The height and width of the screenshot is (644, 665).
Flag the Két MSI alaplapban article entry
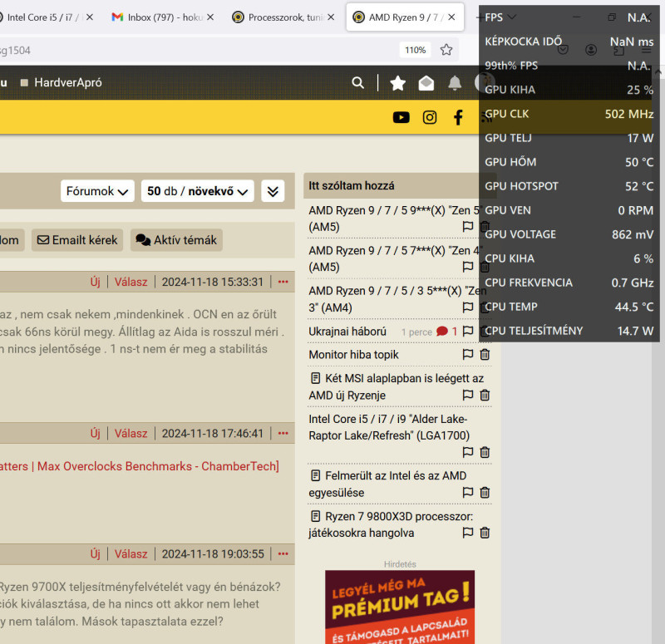[x=468, y=396]
